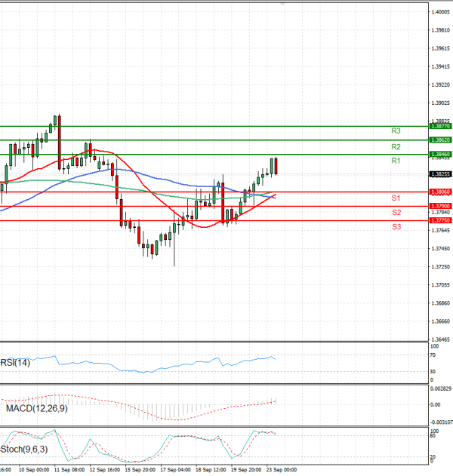Click the 11 Sep 08:00 time label
The image size is (453, 476).
click(x=69, y=470)
